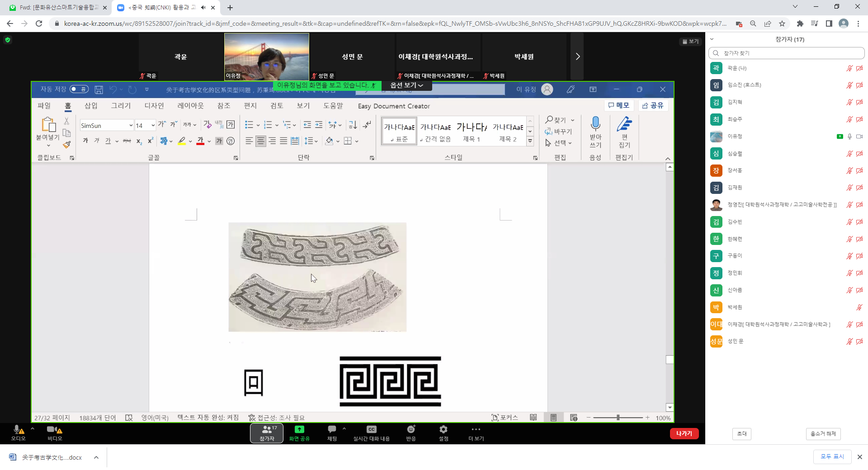Open the SimSun font name dropdown
Image resolution: width=868 pixels, height=470 pixels.
coord(131,126)
